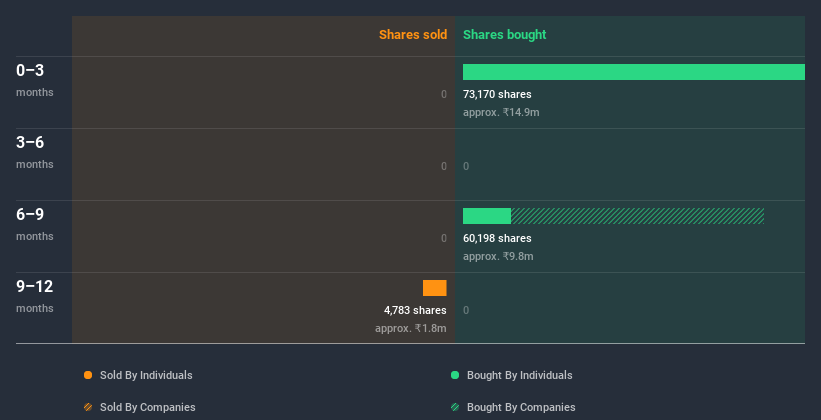Image resolution: width=821 pixels, height=420 pixels.
Task: Click the 6–9 months row label
Action: (35, 224)
